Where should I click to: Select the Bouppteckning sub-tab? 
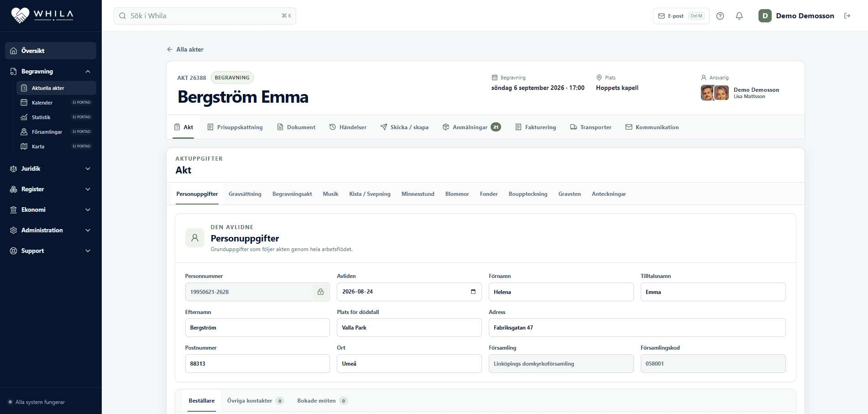(528, 194)
